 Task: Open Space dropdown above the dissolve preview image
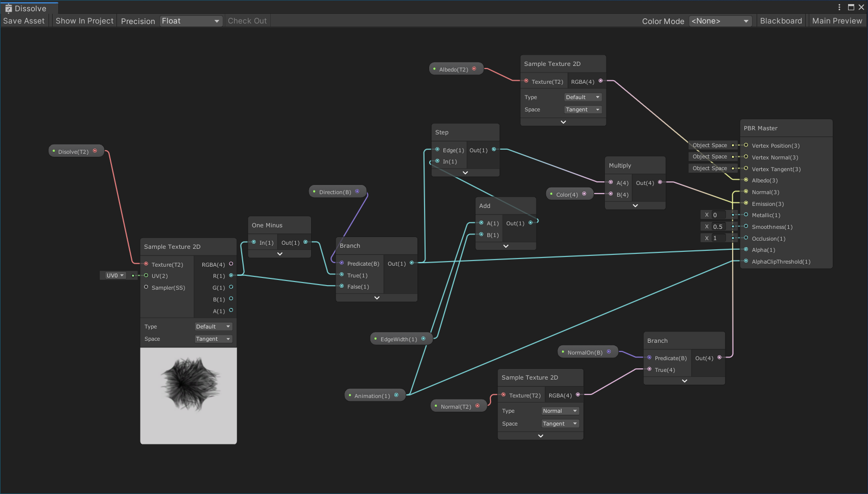(214, 339)
